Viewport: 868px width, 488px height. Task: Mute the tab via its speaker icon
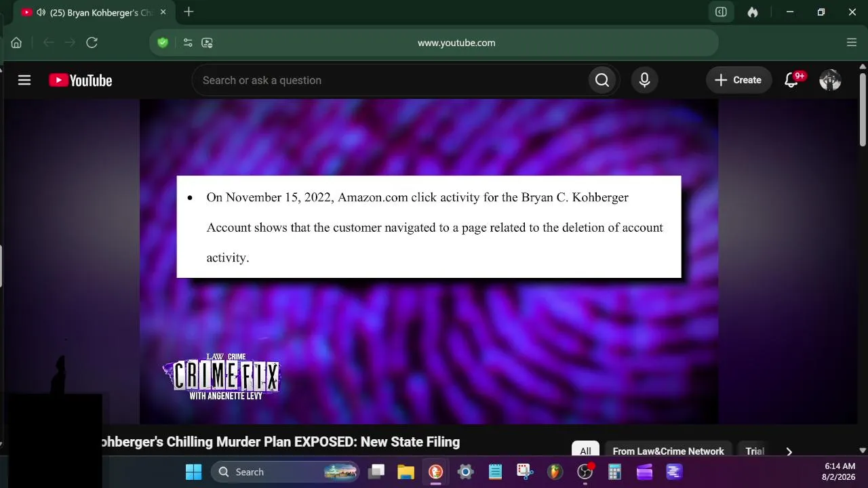[41, 12]
